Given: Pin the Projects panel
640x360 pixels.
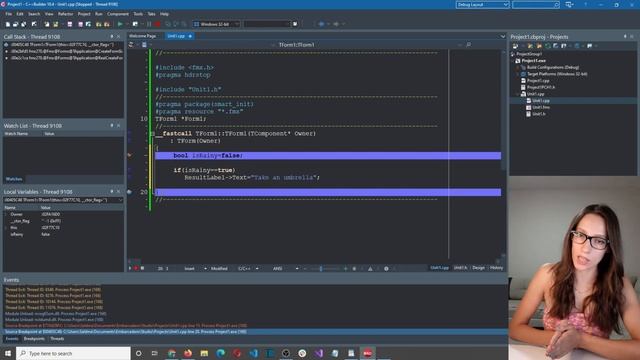Looking at the screenshot, I should pyautogui.click(x=625, y=36).
